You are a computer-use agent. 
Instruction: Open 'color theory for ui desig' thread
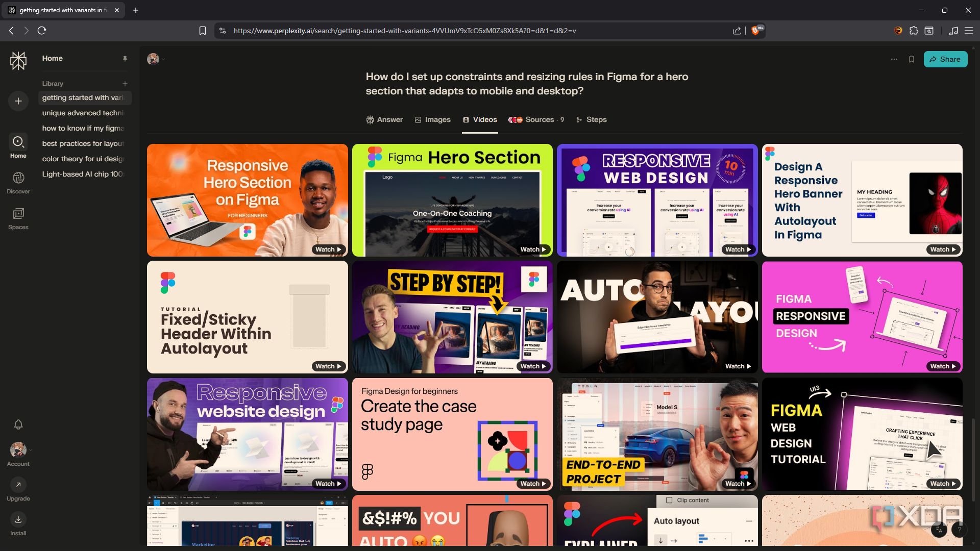tap(83, 159)
